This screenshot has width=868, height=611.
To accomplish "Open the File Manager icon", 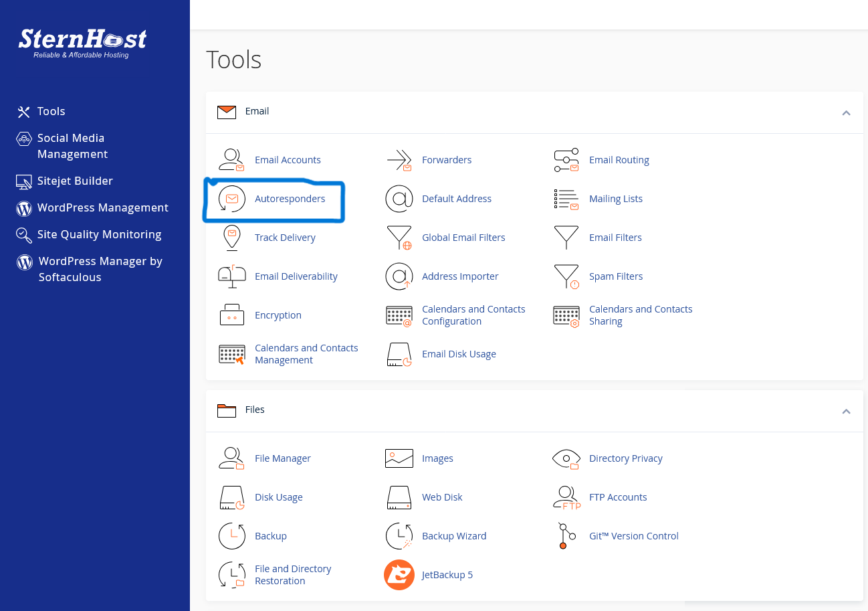I will 232,458.
